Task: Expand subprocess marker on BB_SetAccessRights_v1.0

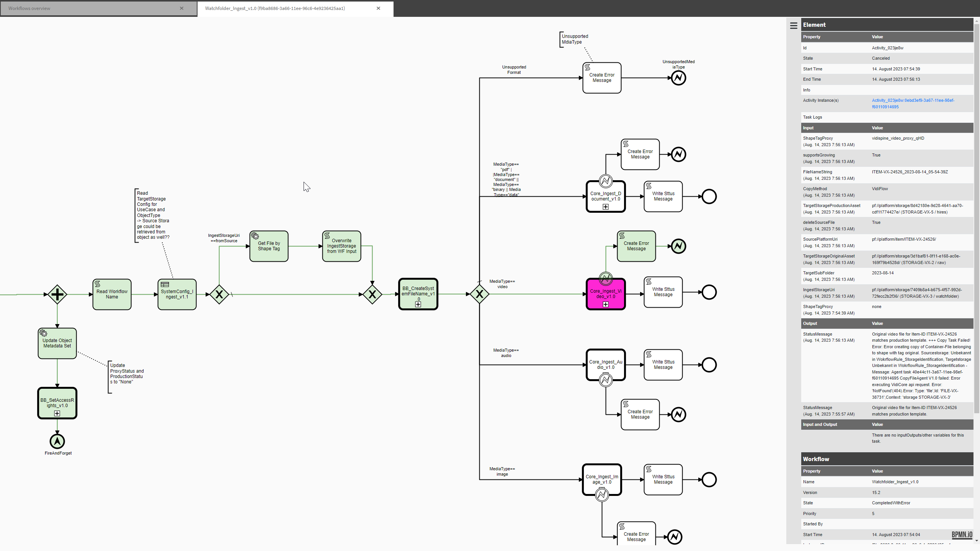Action: click(x=57, y=414)
